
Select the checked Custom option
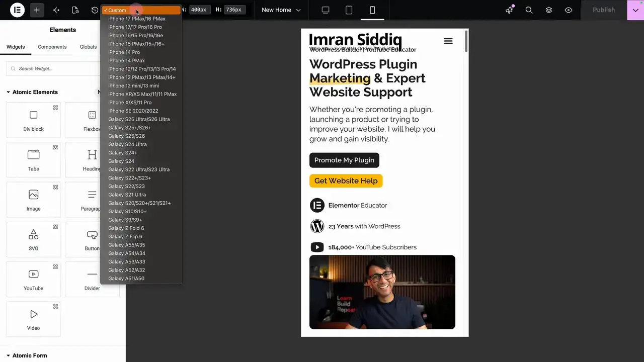click(x=141, y=10)
